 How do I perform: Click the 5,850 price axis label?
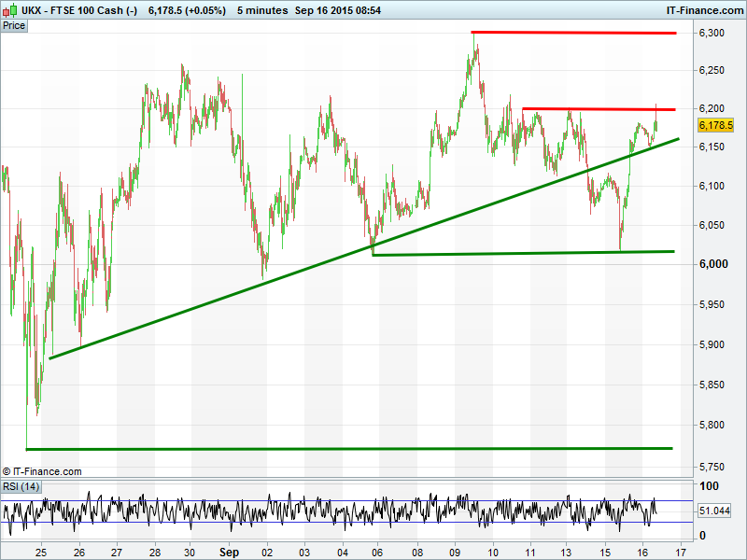[x=712, y=385]
